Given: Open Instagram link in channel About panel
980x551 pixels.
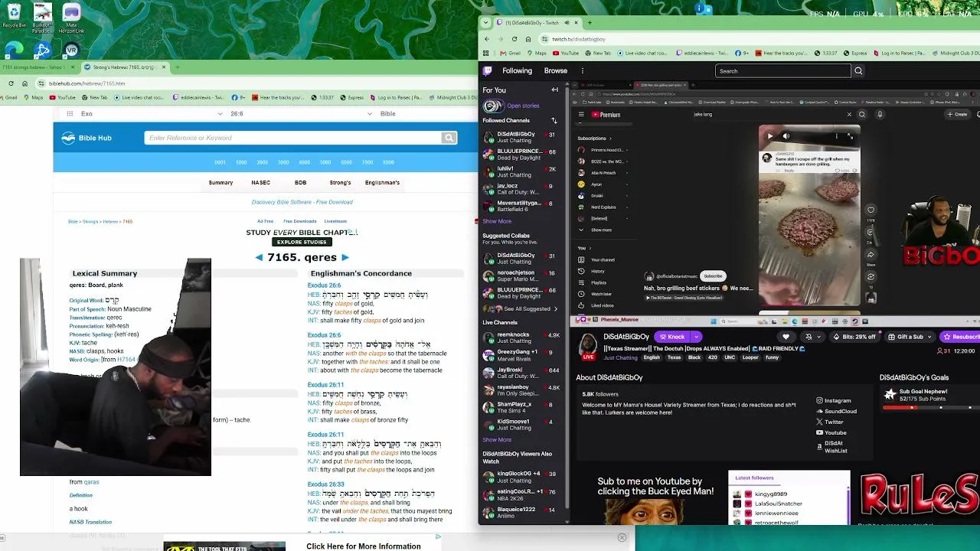Looking at the screenshot, I should point(834,400).
